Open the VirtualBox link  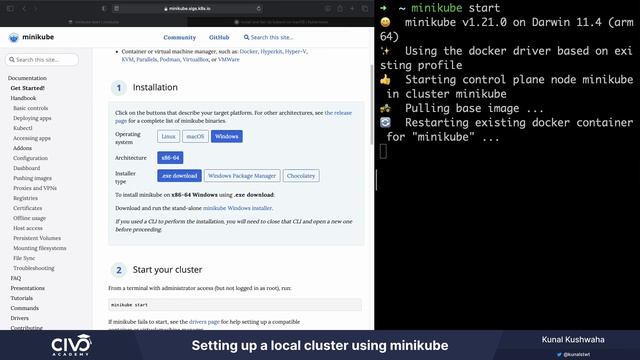tap(196, 60)
